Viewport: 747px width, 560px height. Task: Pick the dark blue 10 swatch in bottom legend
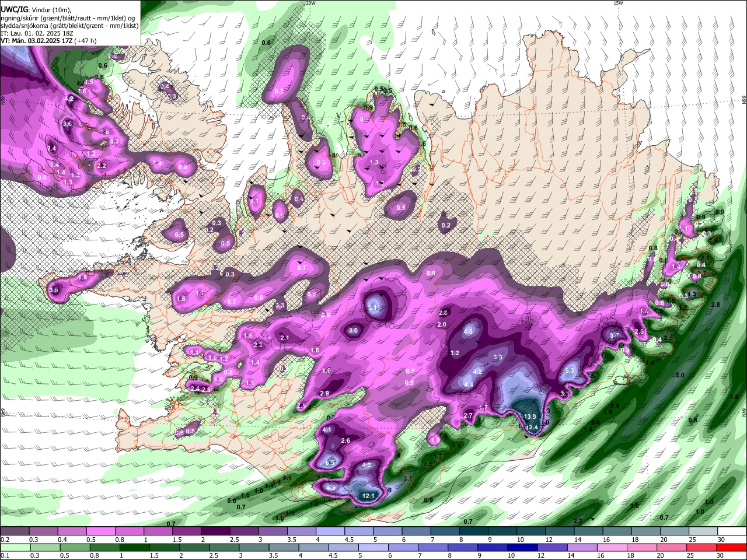tap(522, 547)
